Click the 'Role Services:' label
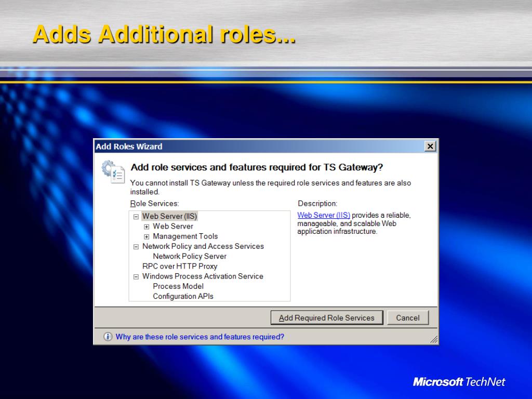The width and height of the screenshot is (532, 399). 154,204
